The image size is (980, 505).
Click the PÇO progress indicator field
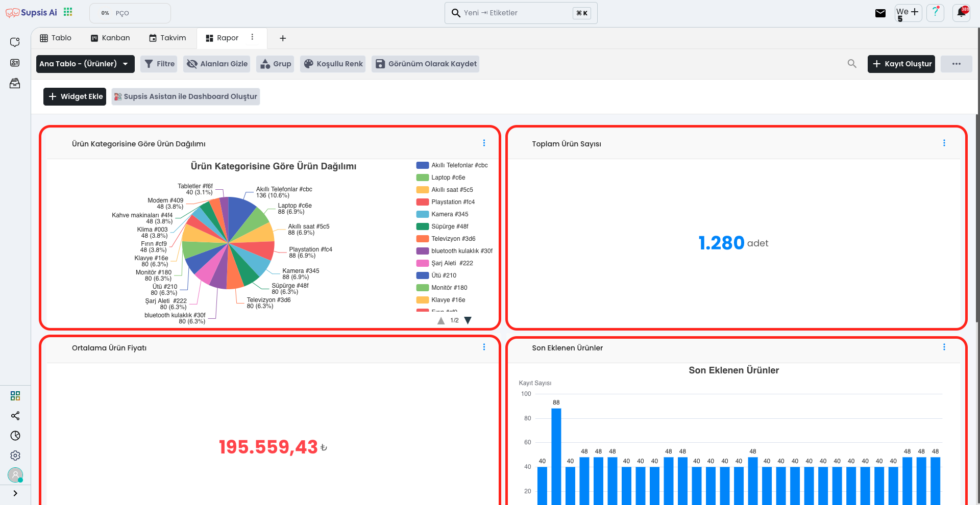pos(130,13)
